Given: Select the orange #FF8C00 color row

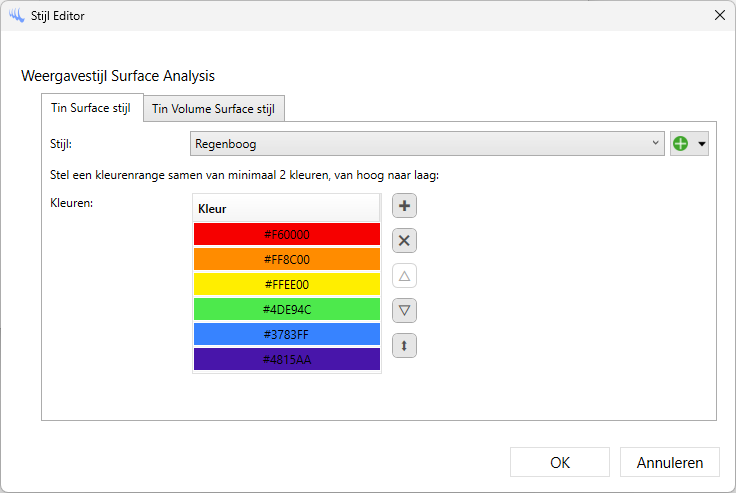Looking at the screenshot, I should (x=287, y=259).
